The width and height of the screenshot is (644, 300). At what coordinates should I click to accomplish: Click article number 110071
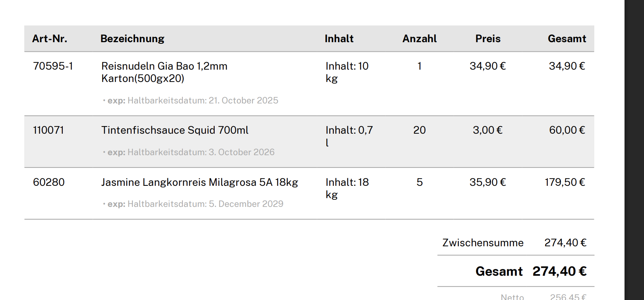click(x=48, y=130)
